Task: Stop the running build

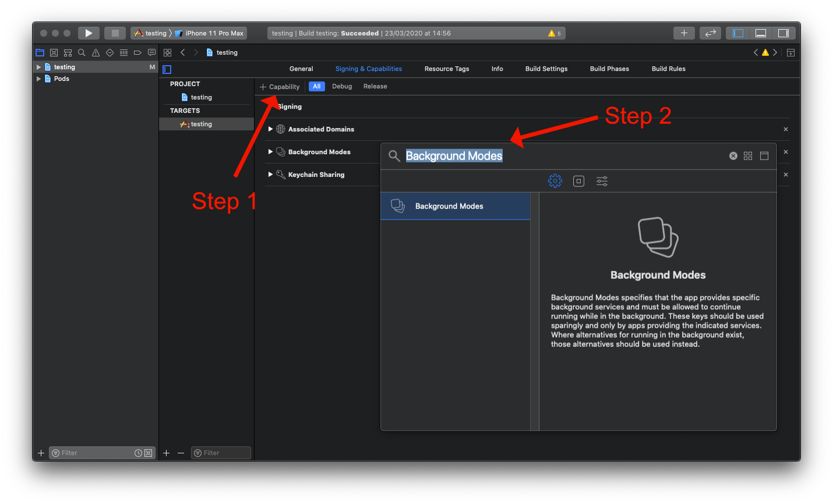Action: pos(115,33)
